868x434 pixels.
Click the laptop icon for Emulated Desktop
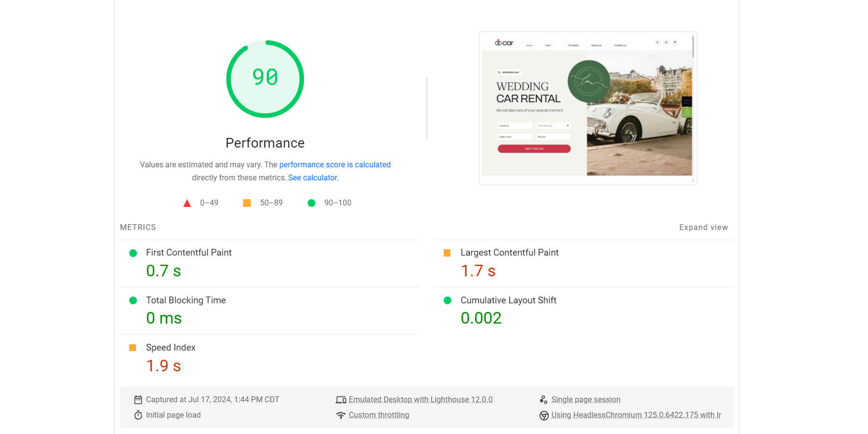click(341, 399)
